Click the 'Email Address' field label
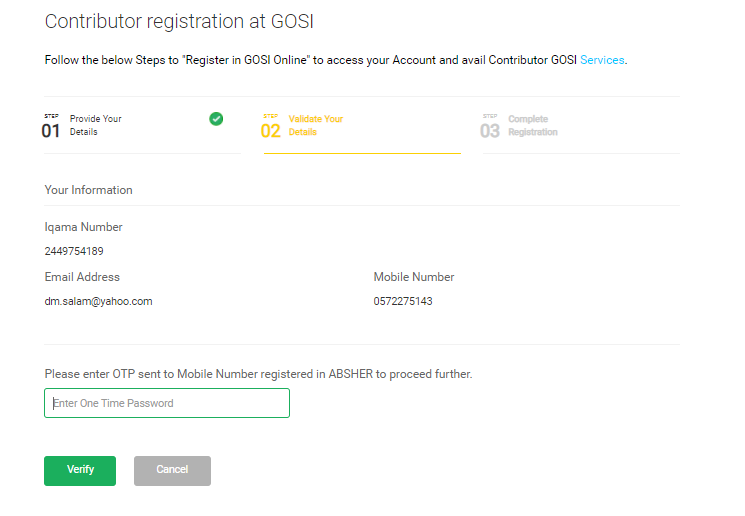The image size is (745, 516). (82, 277)
